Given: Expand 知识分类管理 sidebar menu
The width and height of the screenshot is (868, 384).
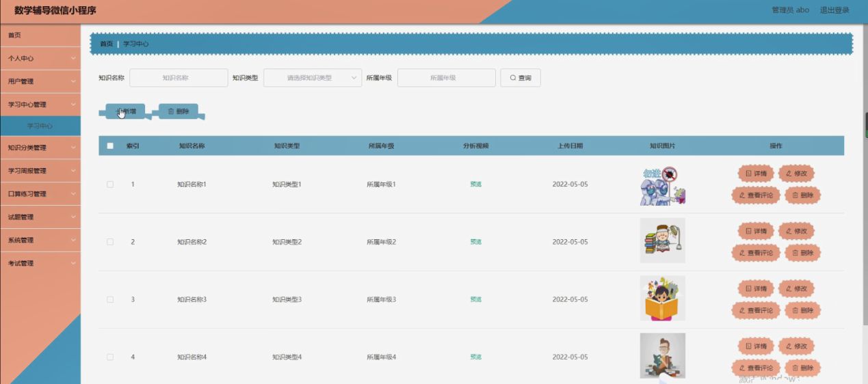Looking at the screenshot, I should [x=40, y=148].
